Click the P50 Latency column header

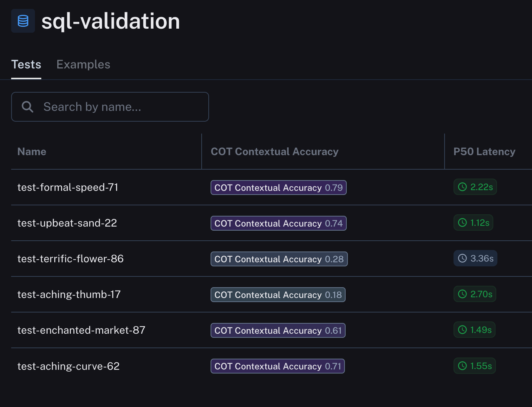(484, 151)
